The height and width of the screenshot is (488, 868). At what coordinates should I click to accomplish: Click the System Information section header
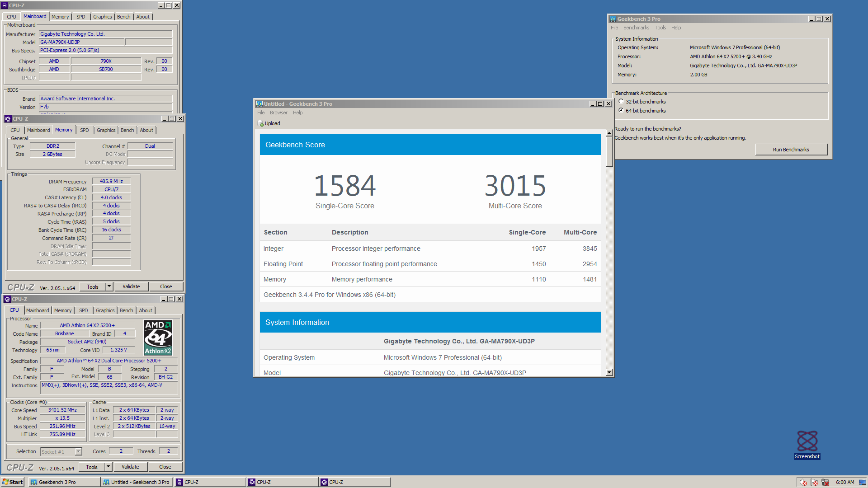click(430, 322)
